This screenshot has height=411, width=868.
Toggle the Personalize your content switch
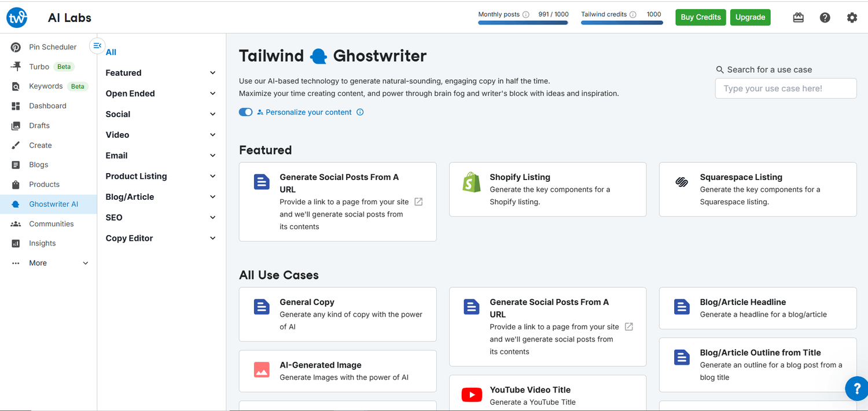(246, 112)
